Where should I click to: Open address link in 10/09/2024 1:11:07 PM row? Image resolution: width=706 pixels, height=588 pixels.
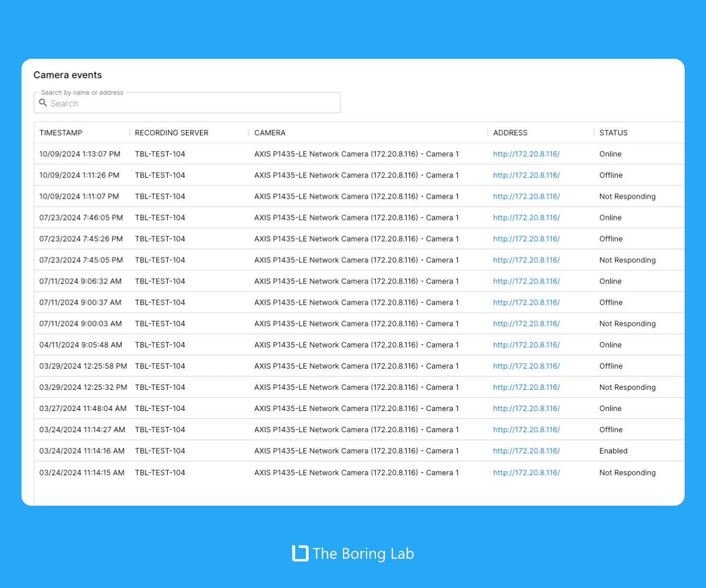[527, 196]
